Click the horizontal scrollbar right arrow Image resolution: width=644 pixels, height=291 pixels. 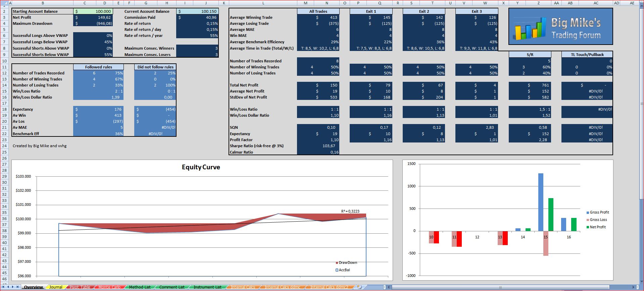click(x=634, y=287)
